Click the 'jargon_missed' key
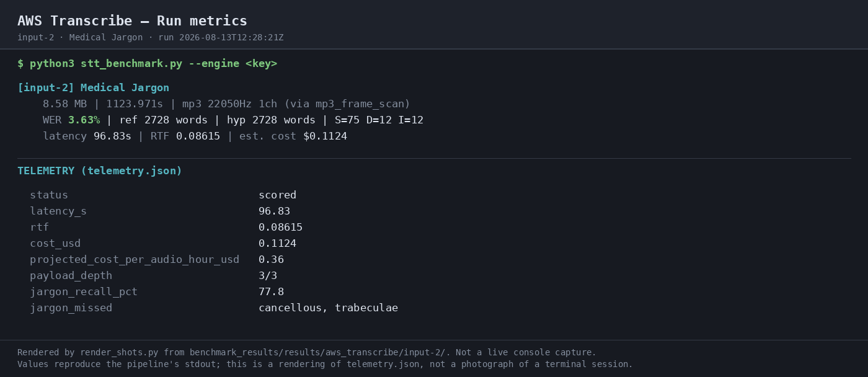This screenshot has width=868, height=377. [71, 308]
